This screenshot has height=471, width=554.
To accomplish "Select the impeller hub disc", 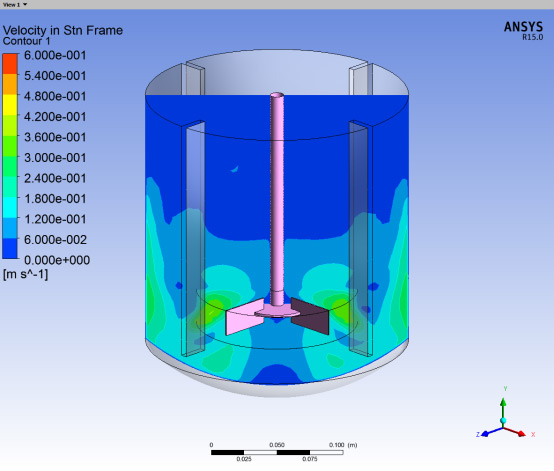I will 277,312.
